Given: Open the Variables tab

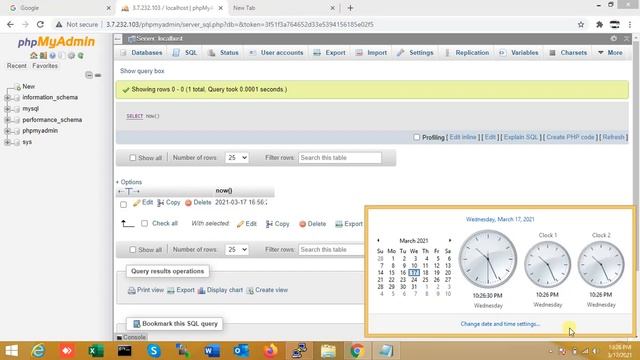Looking at the screenshot, I should pyautogui.click(x=519, y=53).
